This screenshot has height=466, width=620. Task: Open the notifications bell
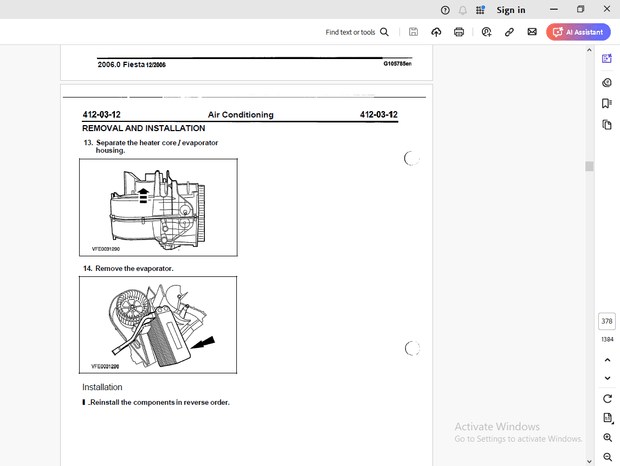(463, 10)
